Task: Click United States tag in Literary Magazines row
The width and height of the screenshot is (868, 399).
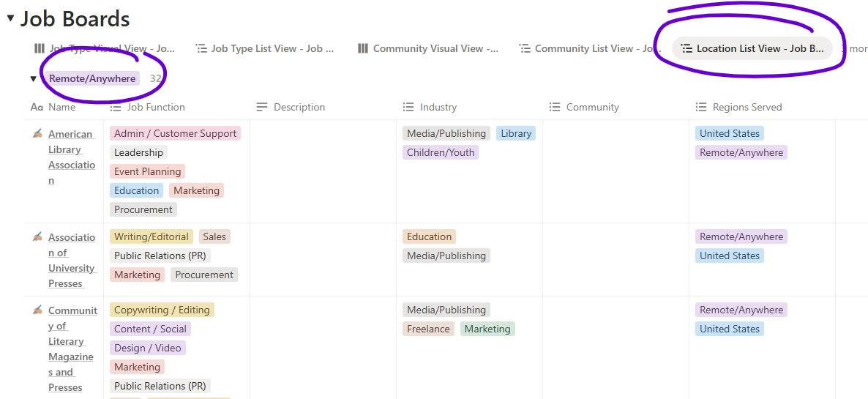Action: (730, 329)
